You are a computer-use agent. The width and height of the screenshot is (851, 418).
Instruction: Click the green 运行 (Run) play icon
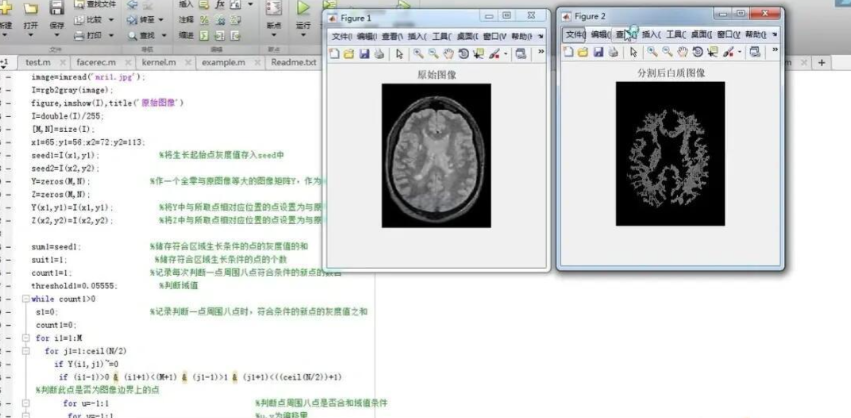tap(303, 8)
